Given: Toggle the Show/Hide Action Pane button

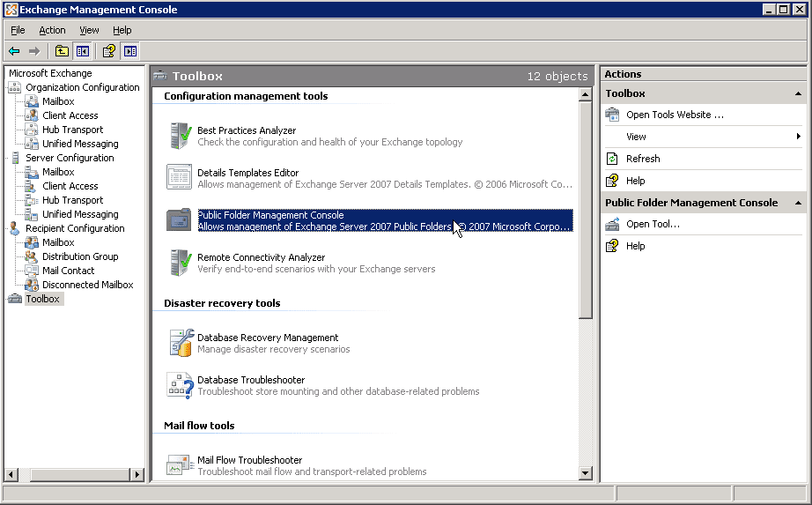Looking at the screenshot, I should coord(130,51).
